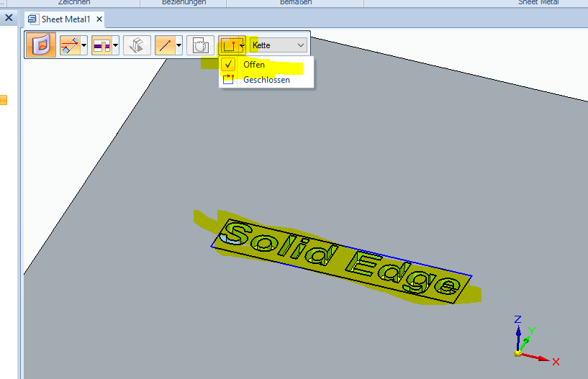Click the Bemaßen ribbon group label

coord(296,2)
